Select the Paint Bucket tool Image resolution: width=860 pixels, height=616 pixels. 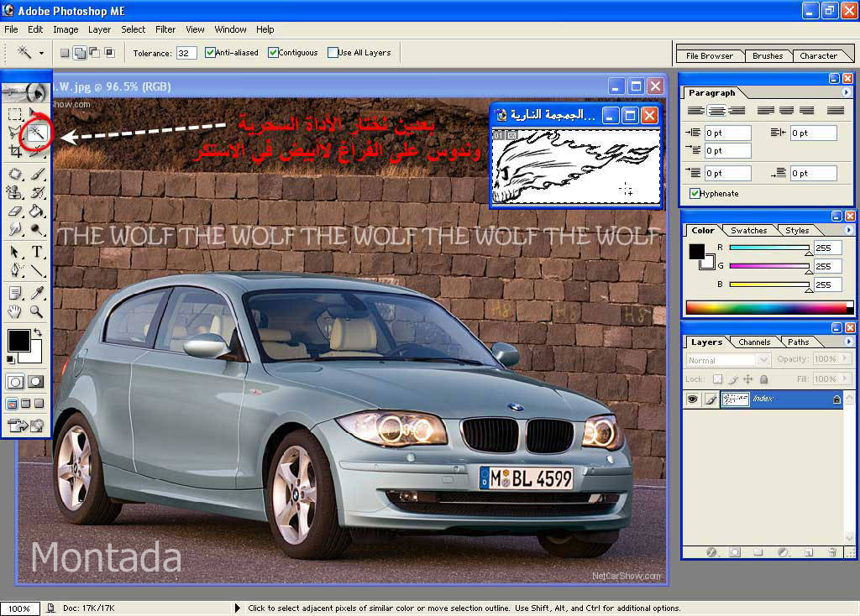[37, 211]
